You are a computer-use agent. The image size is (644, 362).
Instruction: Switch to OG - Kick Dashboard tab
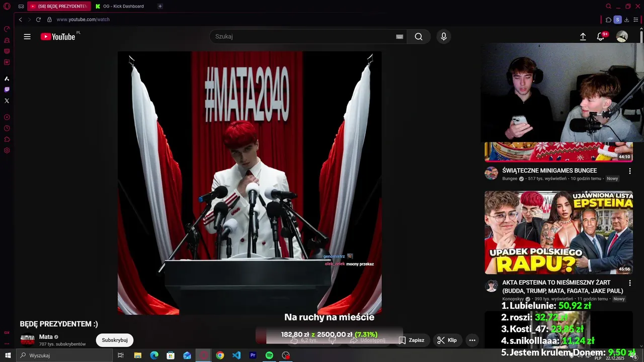[123, 7]
